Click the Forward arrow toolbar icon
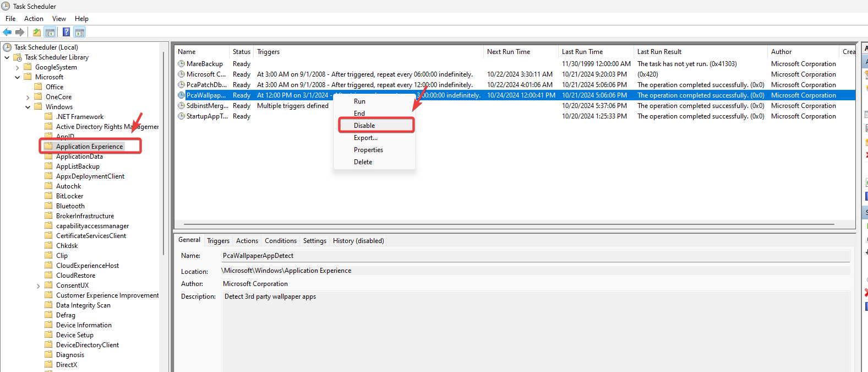Screen dimensions: 868x372 20,32
